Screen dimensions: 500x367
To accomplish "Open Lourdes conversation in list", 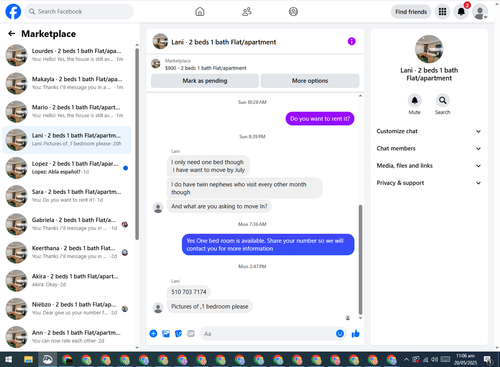I will [67, 55].
